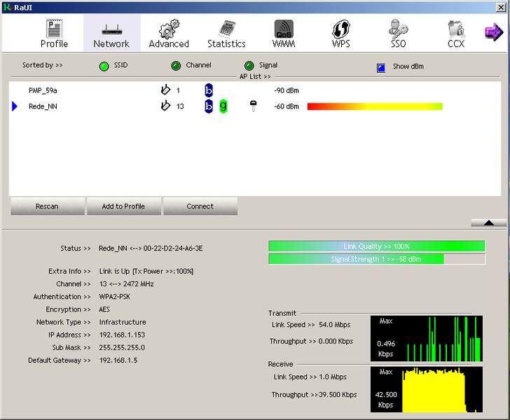Open the SSO keys icon

point(398,29)
